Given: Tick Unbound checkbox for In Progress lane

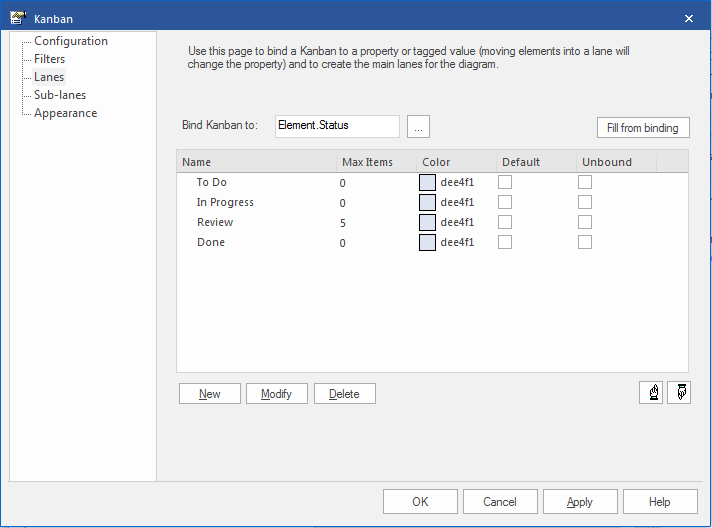Looking at the screenshot, I should tap(585, 202).
